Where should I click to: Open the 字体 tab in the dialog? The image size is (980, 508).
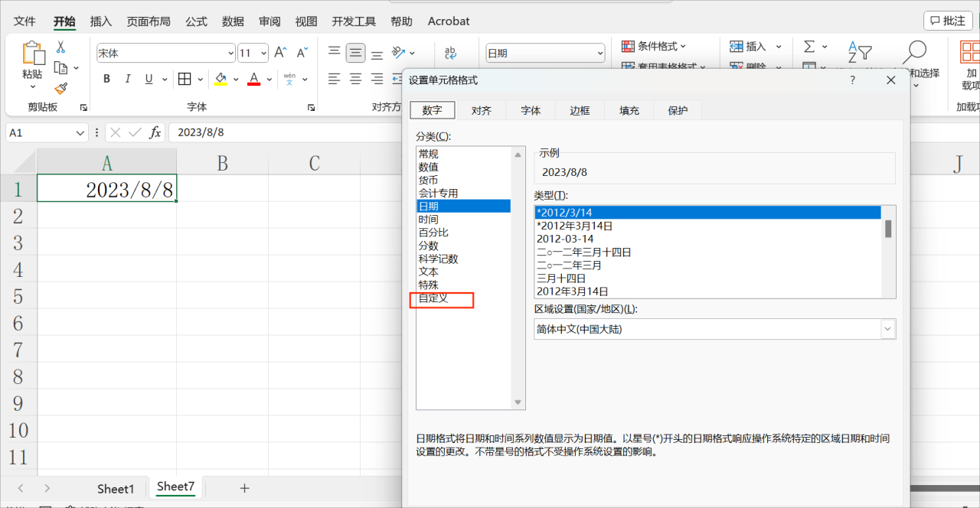pyautogui.click(x=531, y=110)
